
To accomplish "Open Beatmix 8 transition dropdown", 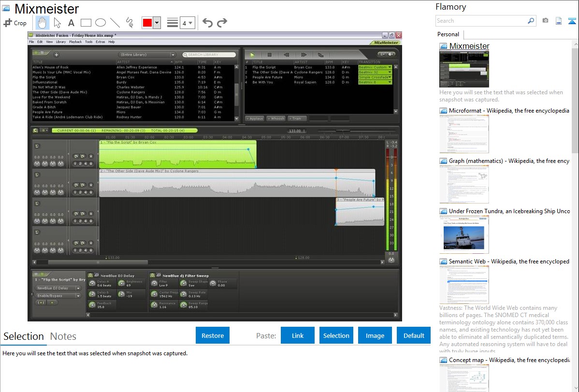I will [x=375, y=82].
